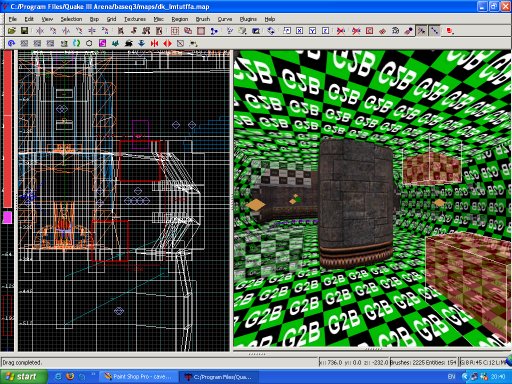Expand the Plugins menu

tap(248, 19)
